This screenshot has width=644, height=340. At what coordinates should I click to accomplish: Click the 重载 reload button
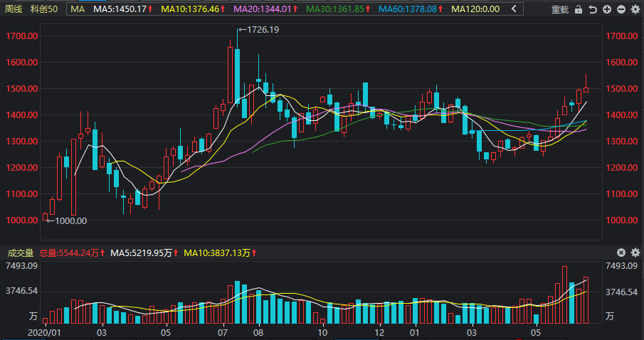pyautogui.click(x=560, y=9)
